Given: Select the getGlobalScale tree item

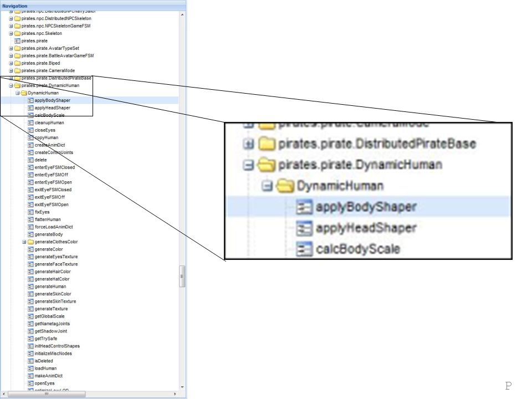Looking at the screenshot, I should pos(49,316).
